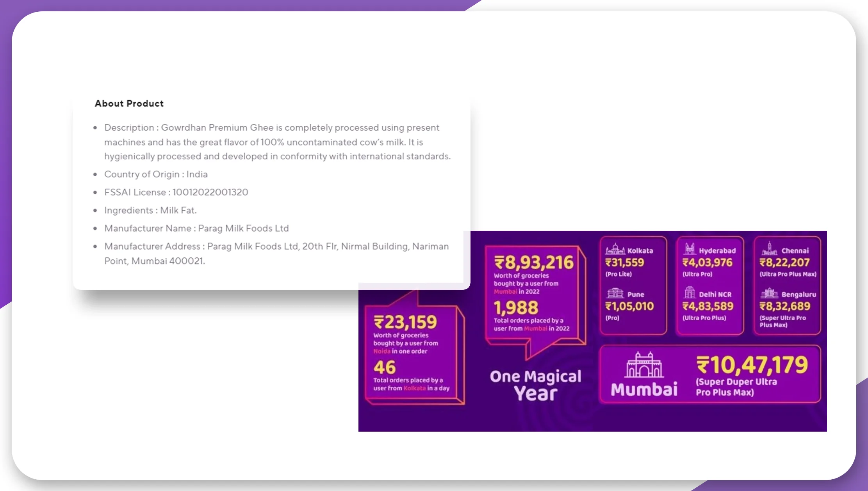868x491 pixels.
Task: Click the Kolkata monument icon
Action: (x=615, y=249)
